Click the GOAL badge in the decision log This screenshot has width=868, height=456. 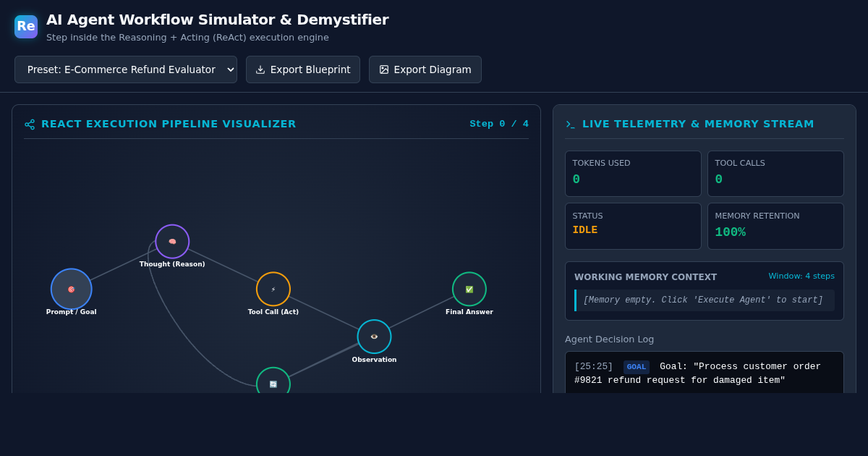pyautogui.click(x=637, y=367)
